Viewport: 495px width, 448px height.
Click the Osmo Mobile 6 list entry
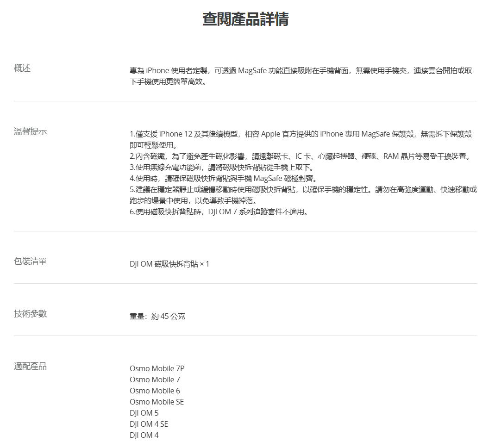coord(155,391)
